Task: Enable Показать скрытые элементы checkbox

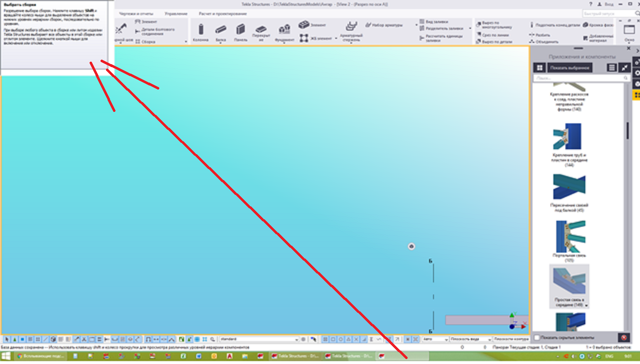Action: coord(536,338)
